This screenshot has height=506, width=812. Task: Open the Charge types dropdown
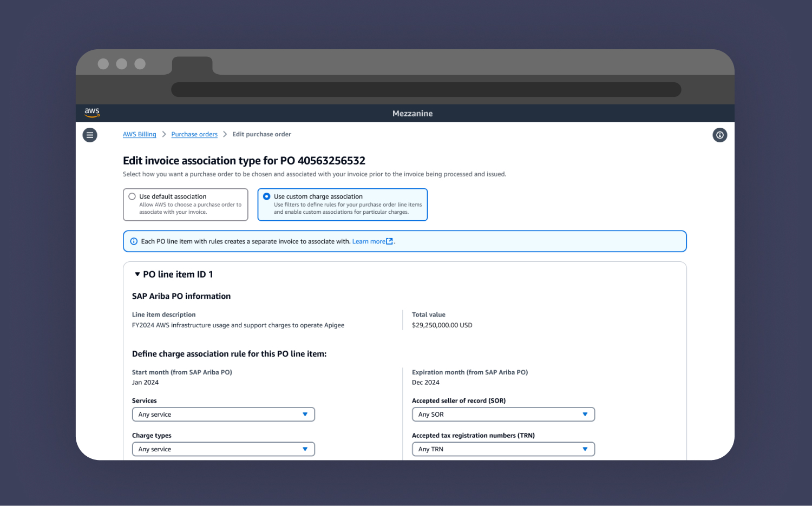pos(223,449)
